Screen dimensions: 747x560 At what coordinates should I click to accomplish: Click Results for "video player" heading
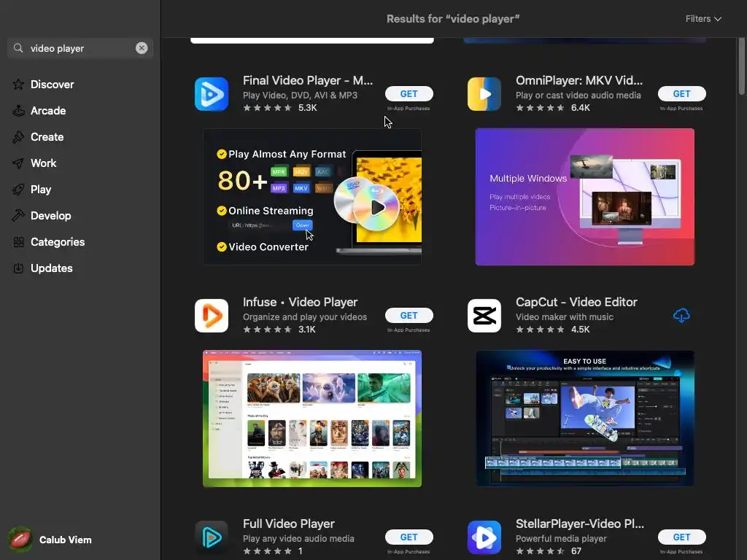(x=453, y=18)
